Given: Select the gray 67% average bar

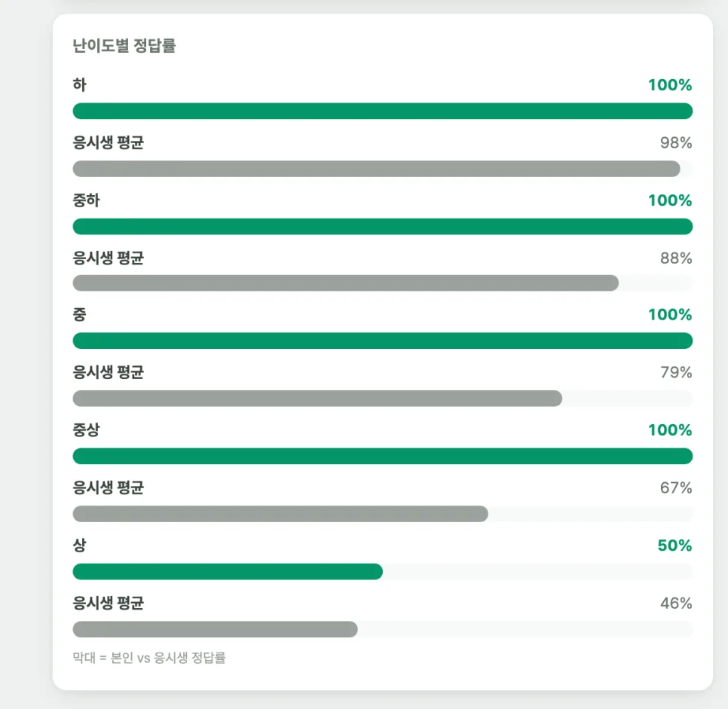Looking at the screenshot, I should pos(280,514).
